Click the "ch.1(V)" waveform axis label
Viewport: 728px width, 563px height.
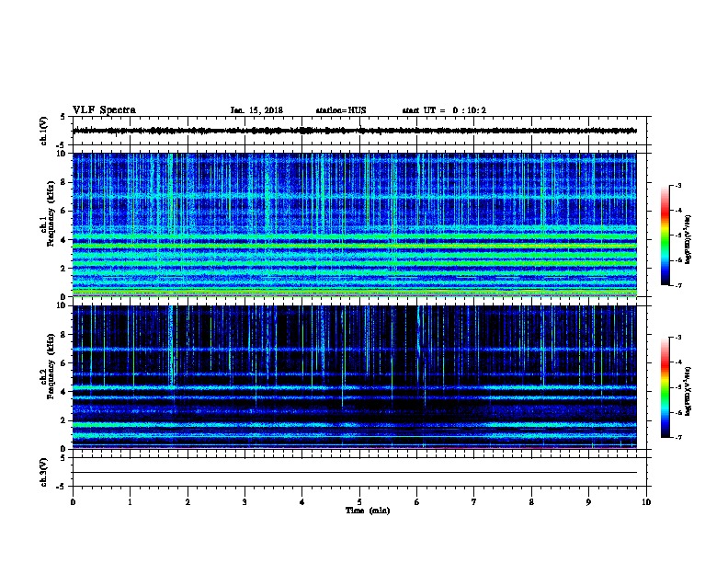click(x=43, y=131)
